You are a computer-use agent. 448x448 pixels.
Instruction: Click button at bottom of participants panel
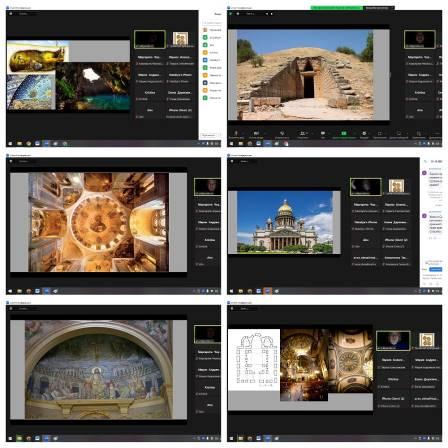pos(209,135)
